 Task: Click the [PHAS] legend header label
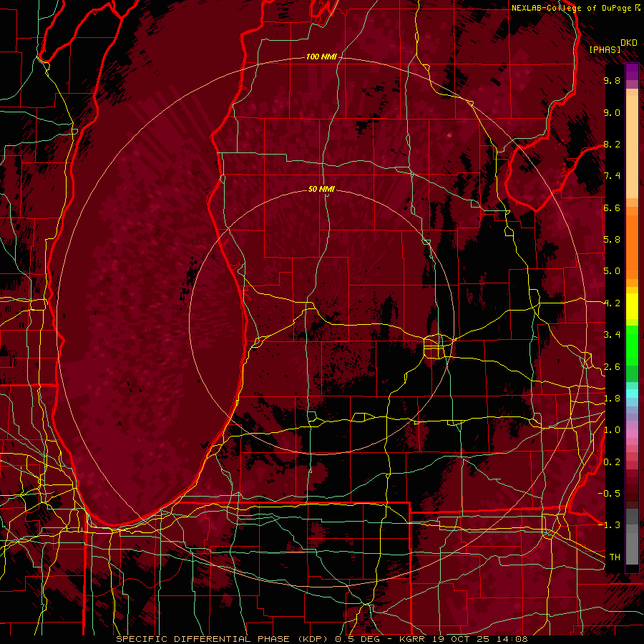605,49
